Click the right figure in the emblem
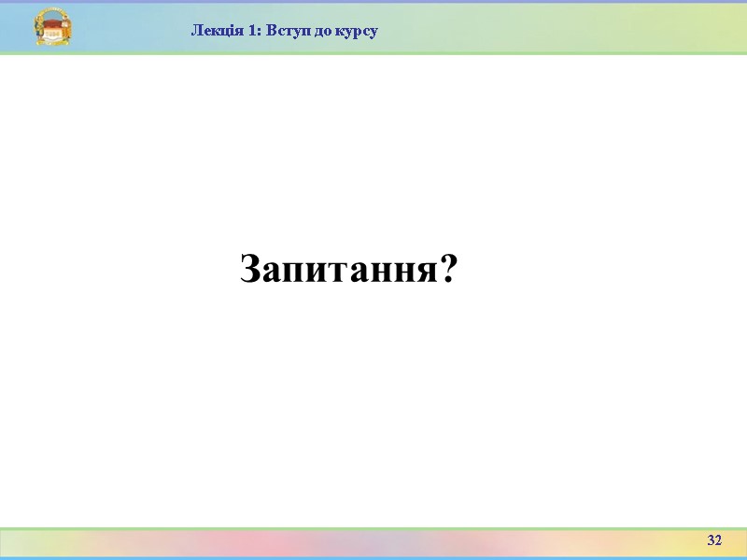 tap(65, 24)
